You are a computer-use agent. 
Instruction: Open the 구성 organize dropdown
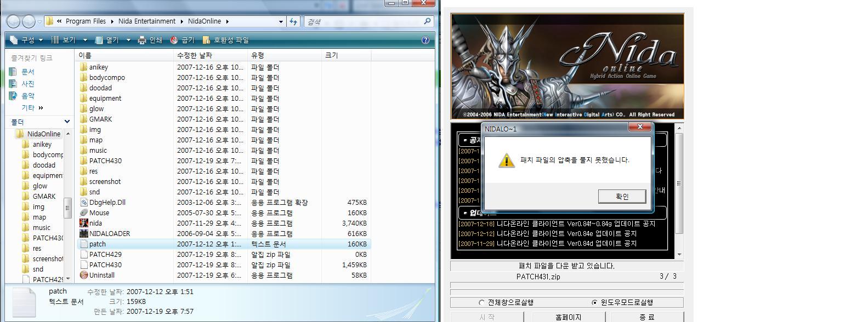click(26, 40)
